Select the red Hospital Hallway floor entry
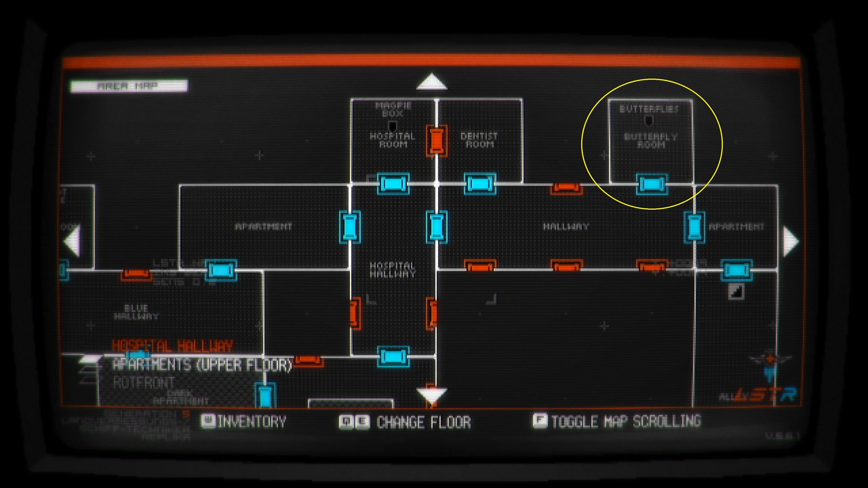868x488 pixels. pyautogui.click(x=172, y=346)
